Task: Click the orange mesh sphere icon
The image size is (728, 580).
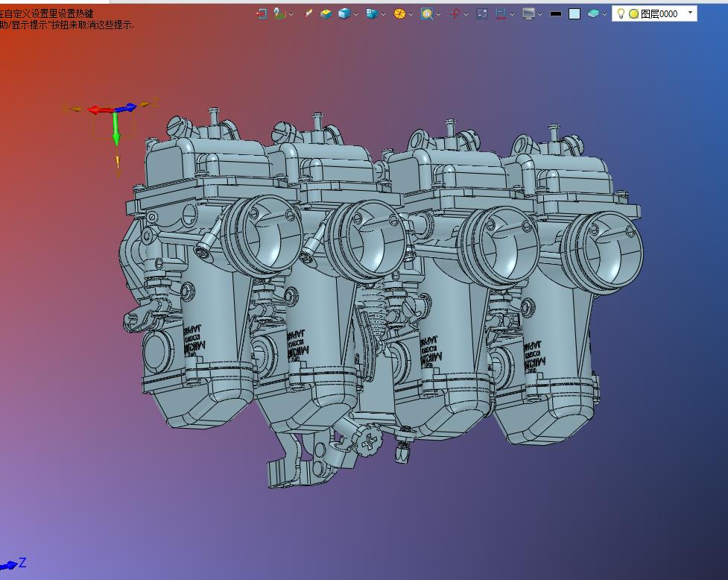Action: pyautogui.click(x=399, y=14)
